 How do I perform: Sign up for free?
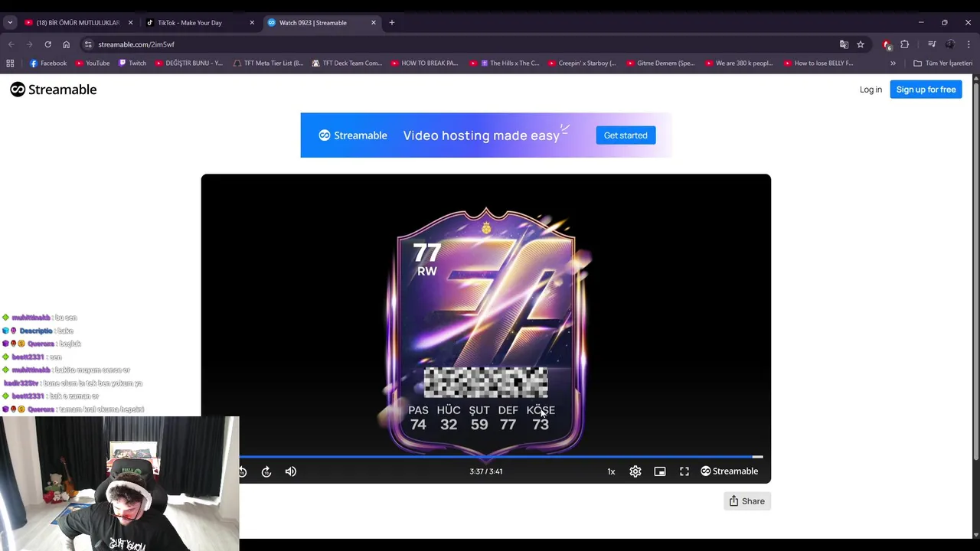point(926,90)
